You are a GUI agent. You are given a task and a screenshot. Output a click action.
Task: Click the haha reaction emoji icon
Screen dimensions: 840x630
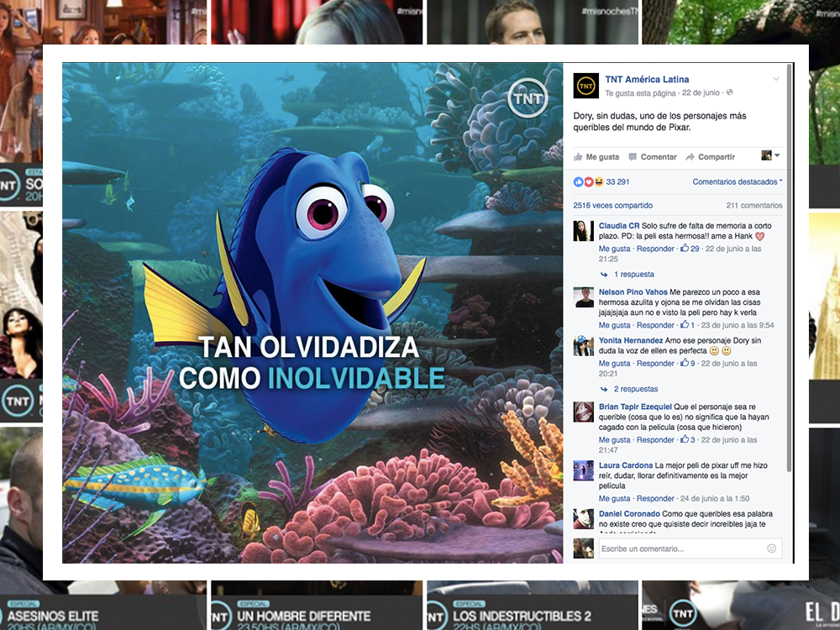click(598, 182)
